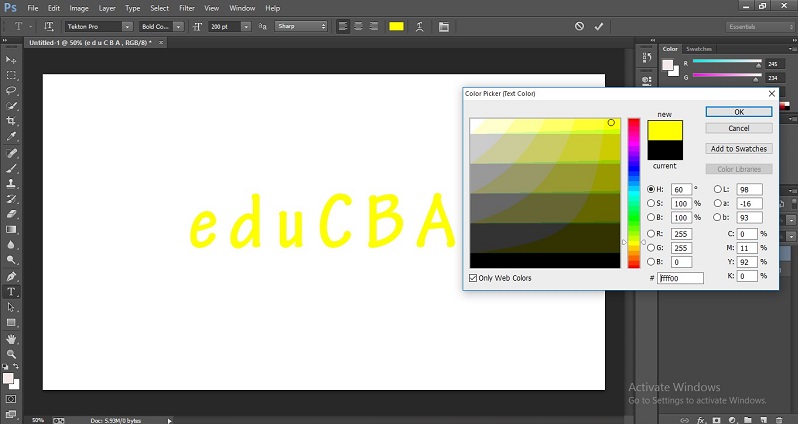
Task: Select the S saturation radio button
Action: click(x=651, y=203)
